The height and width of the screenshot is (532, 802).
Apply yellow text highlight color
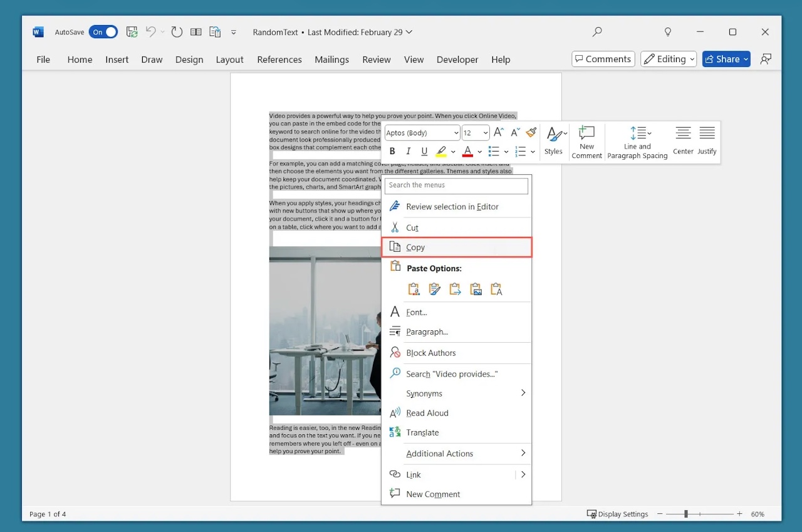coord(441,151)
